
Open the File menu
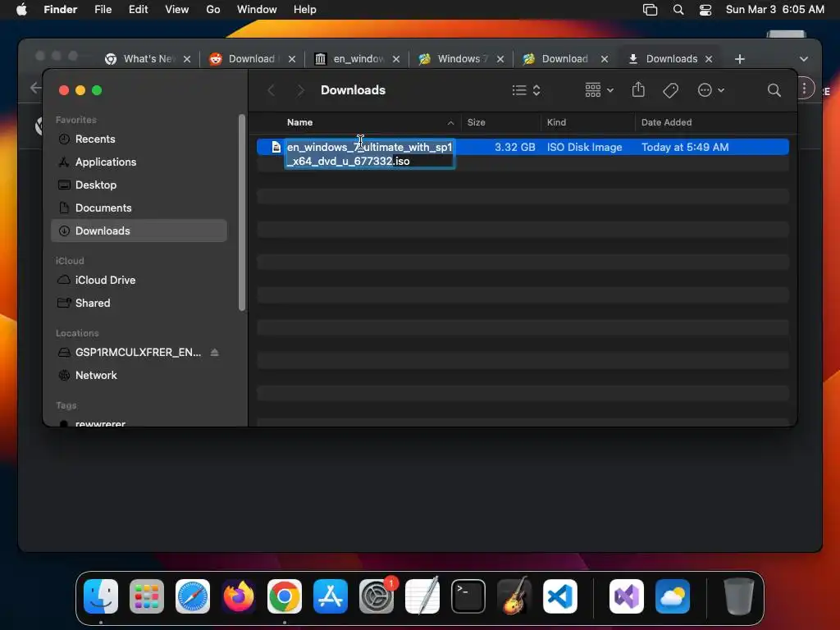point(103,10)
